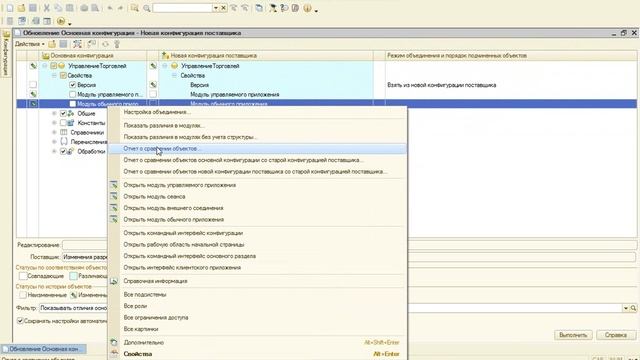The height and width of the screenshot is (360, 640).
Task: Click into the toolbar search input field
Action: click(x=183, y=8)
